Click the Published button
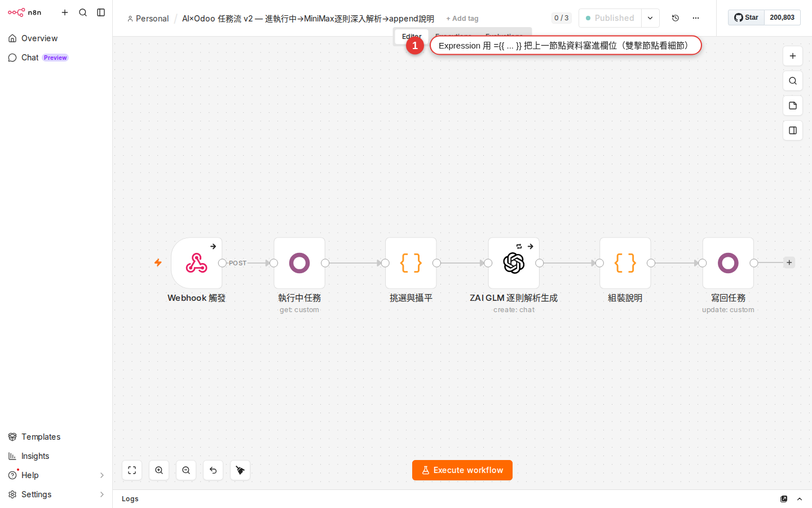This screenshot has height=508, width=812. (610, 18)
